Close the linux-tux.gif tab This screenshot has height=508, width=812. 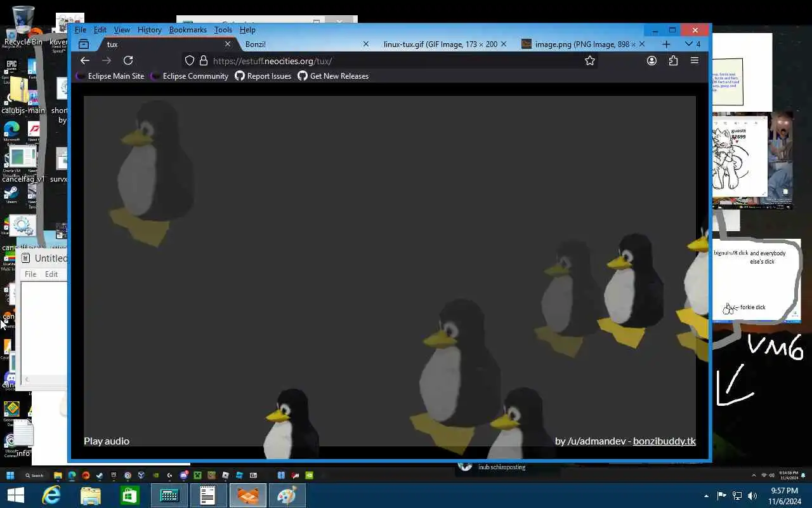point(504,44)
